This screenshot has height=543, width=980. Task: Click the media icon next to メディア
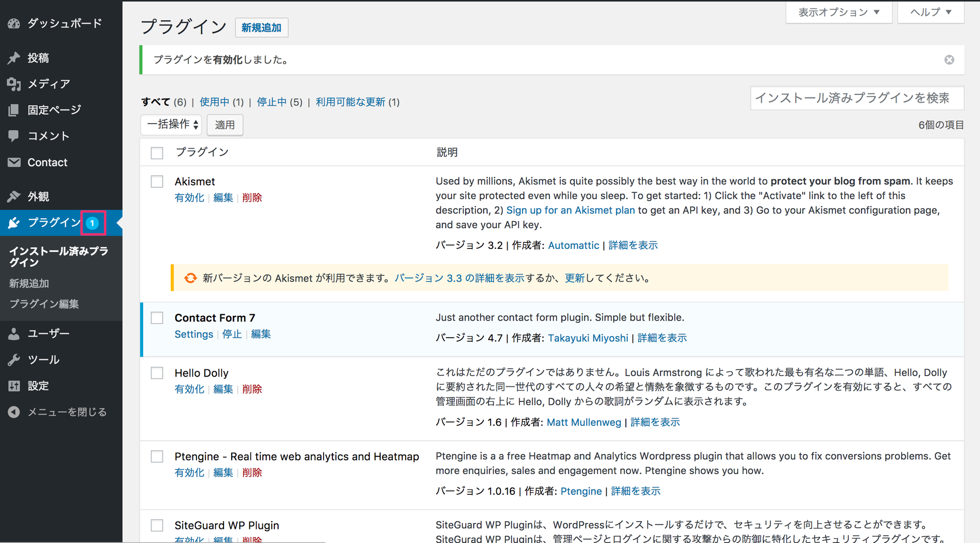point(14,83)
